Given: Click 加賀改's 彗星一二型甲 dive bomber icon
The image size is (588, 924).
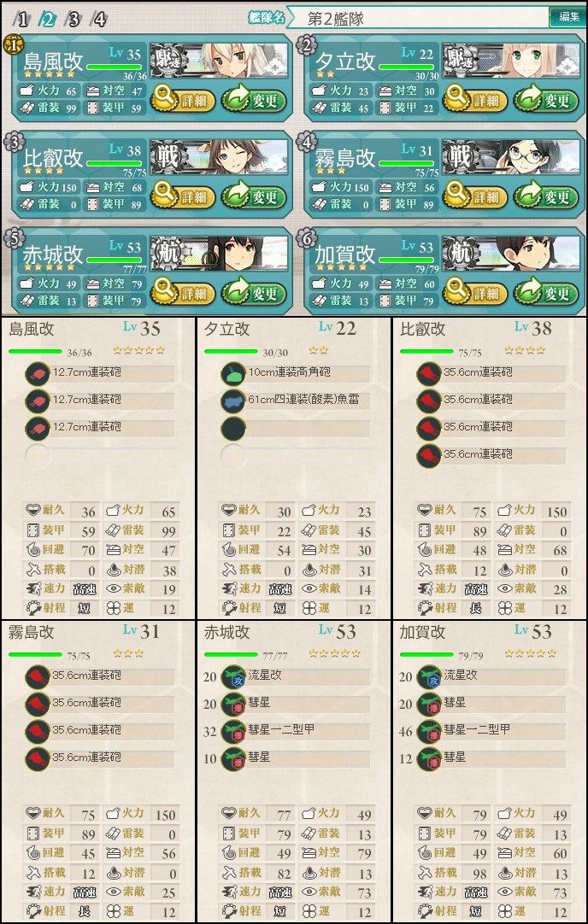Looking at the screenshot, I should pyautogui.click(x=428, y=732).
